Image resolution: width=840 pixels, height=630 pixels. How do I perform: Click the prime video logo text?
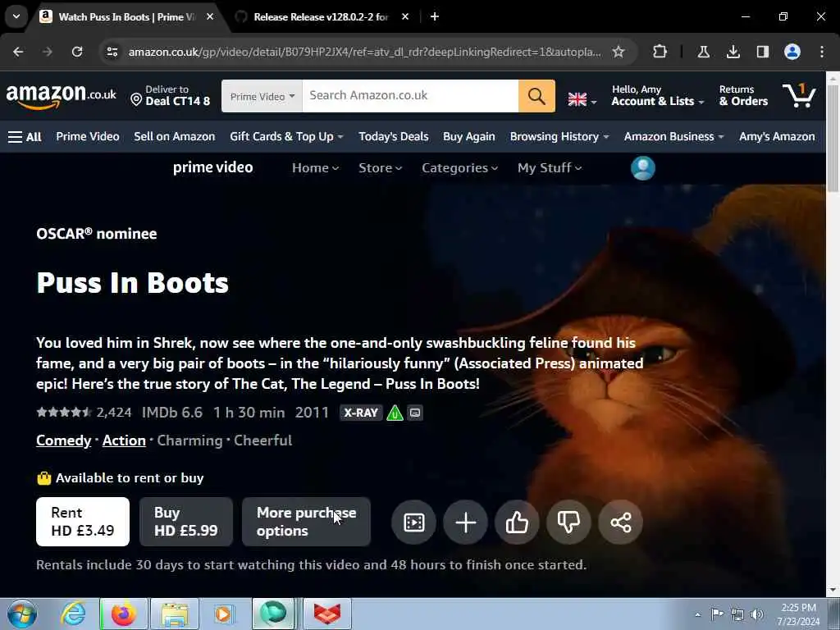pyautogui.click(x=212, y=167)
